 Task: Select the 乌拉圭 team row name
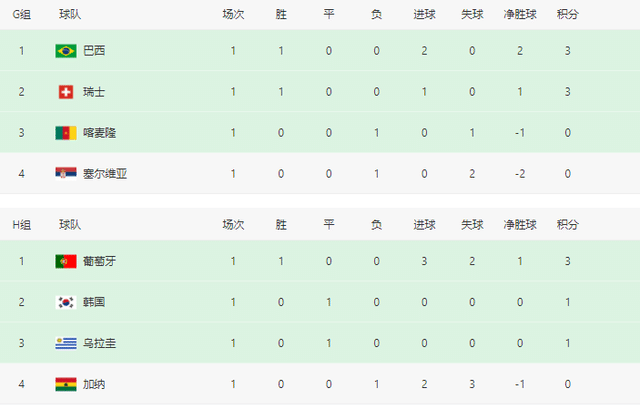click(100, 343)
